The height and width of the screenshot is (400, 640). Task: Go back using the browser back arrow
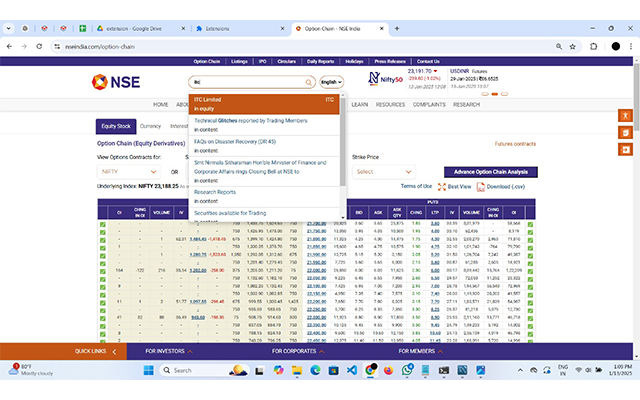pos(9,47)
